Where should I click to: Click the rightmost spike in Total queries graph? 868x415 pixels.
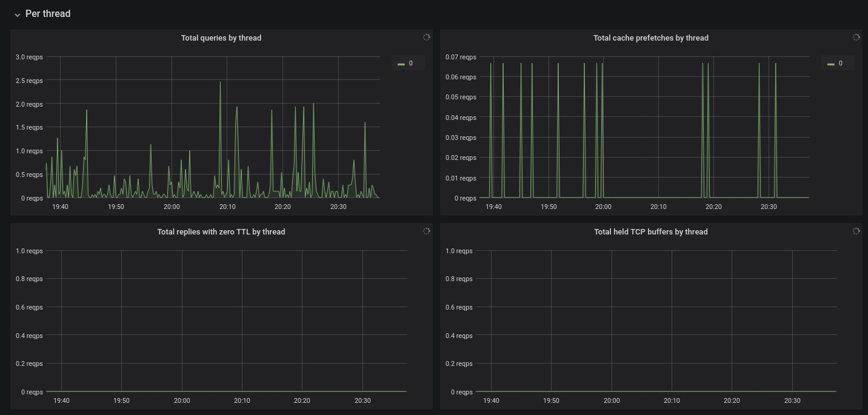click(x=365, y=124)
